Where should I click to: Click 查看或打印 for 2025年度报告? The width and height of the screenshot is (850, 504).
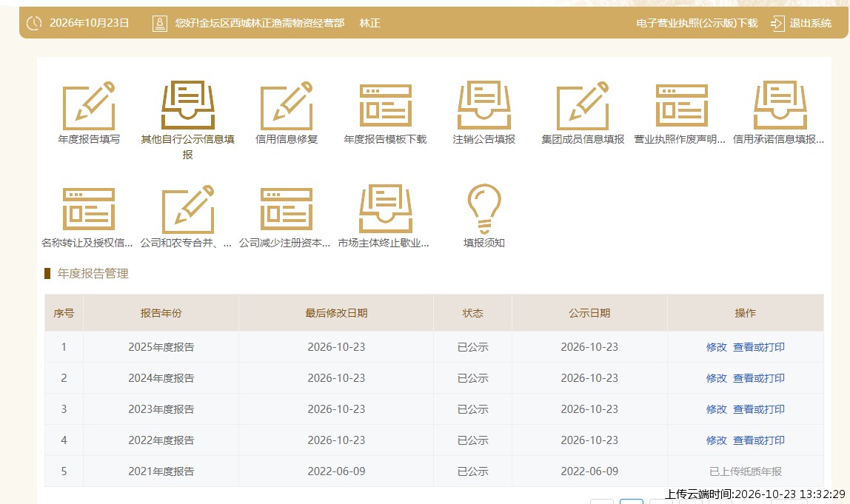point(759,347)
